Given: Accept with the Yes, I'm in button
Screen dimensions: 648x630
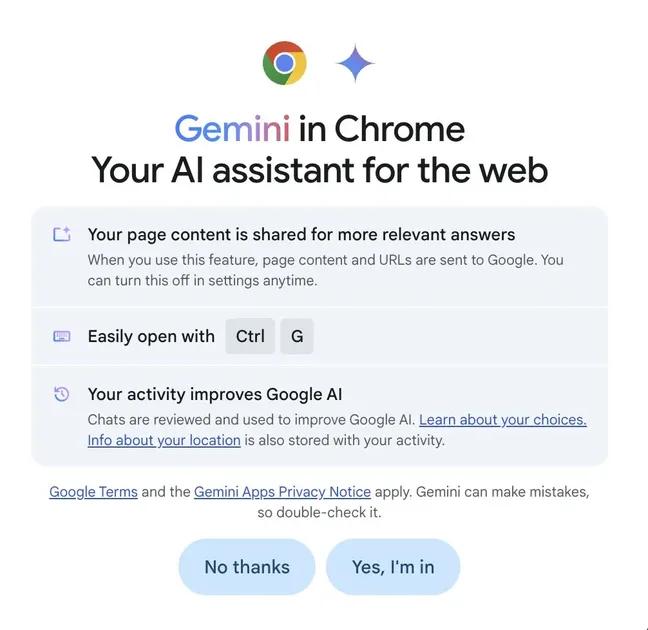Looking at the screenshot, I should coord(393,567).
